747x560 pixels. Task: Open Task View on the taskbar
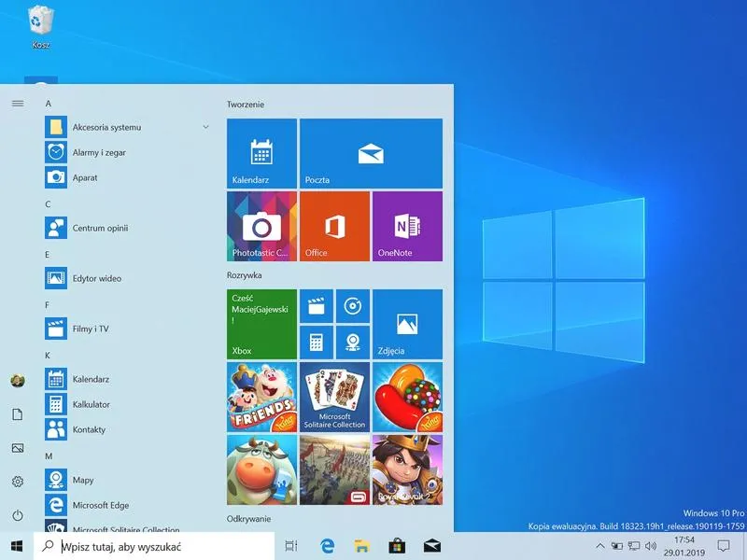click(x=291, y=546)
